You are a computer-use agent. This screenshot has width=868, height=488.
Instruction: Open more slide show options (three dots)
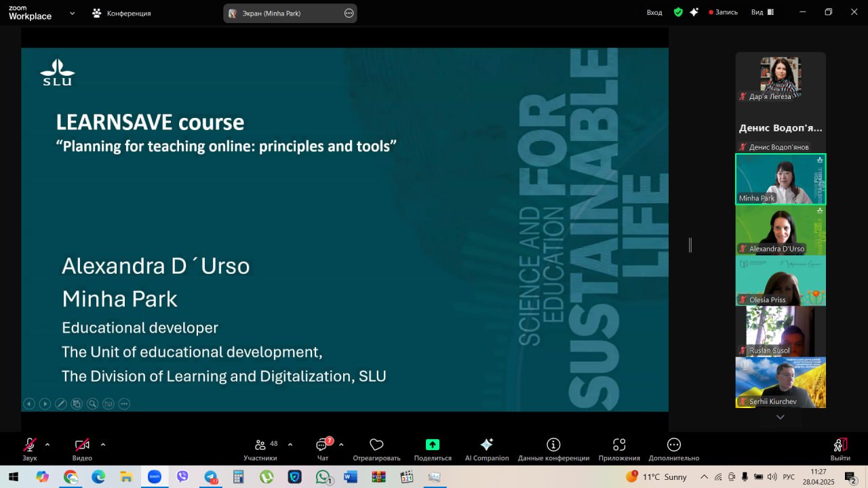(124, 404)
